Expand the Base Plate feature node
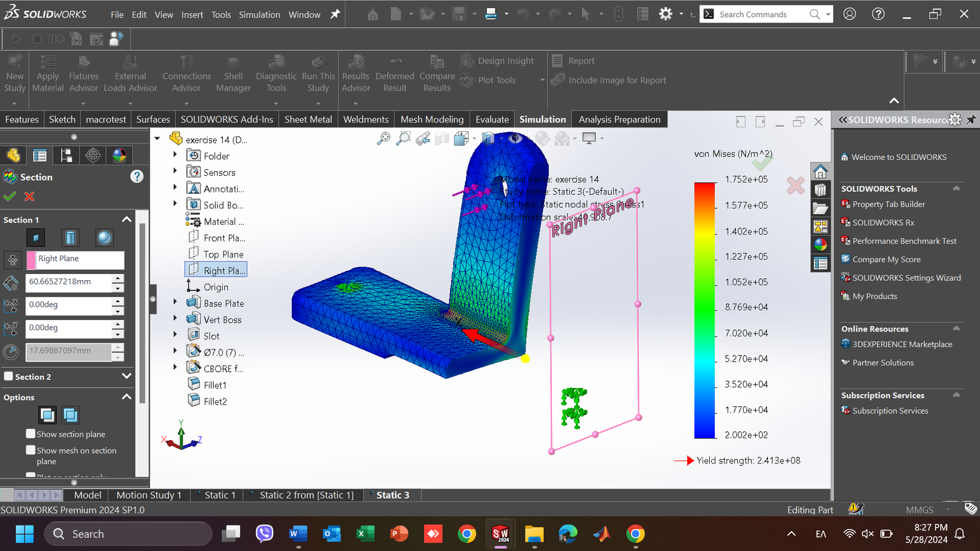980x551 pixels. tap(175, 303)
